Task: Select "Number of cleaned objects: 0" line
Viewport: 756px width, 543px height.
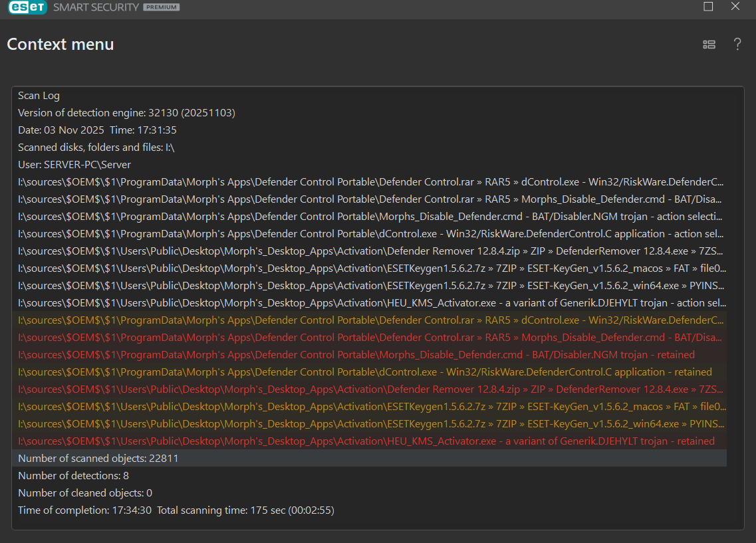Action: [x=85, y=493]
